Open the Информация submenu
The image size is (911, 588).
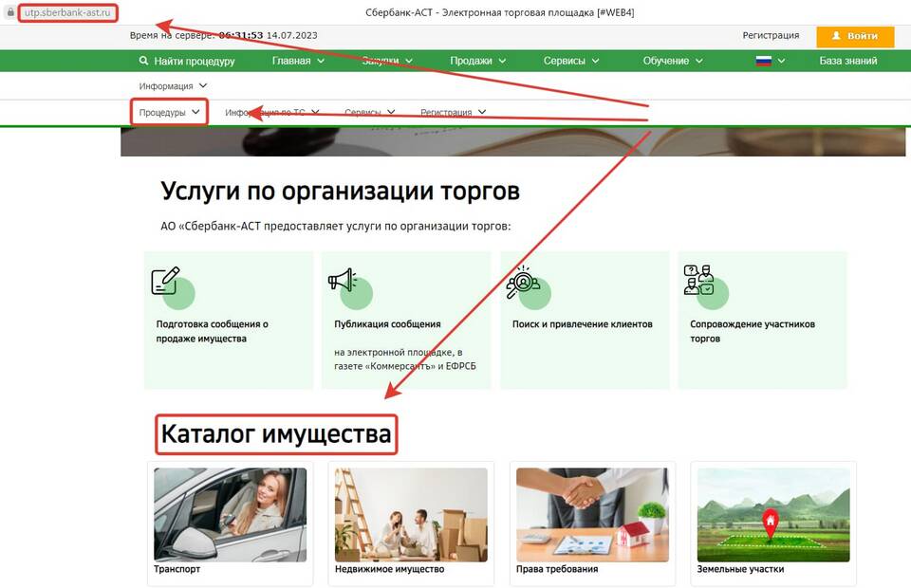tap(165, 86)
